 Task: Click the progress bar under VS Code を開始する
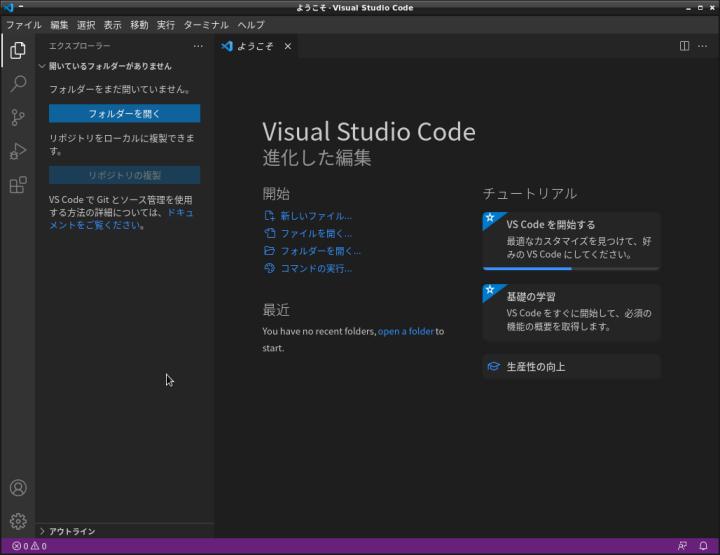pyautogui.click(x=571, y=269)
